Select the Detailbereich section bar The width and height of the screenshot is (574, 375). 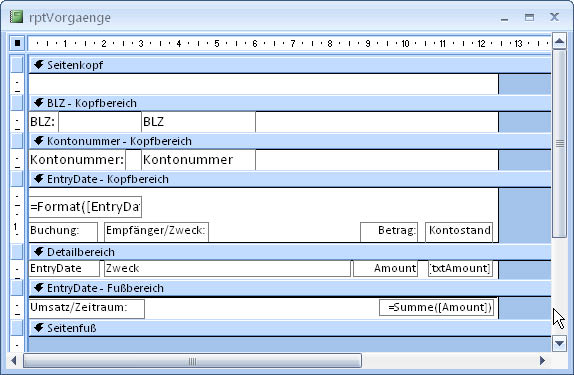coord(290,252)
